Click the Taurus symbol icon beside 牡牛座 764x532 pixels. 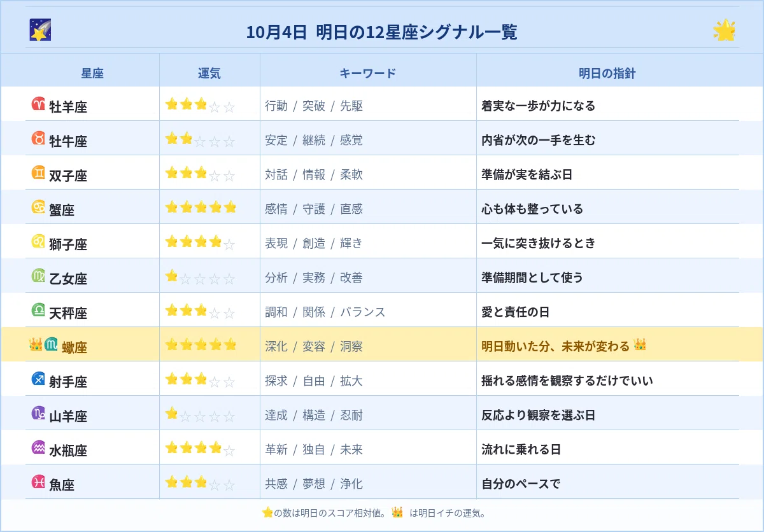(x=38, y=138)
